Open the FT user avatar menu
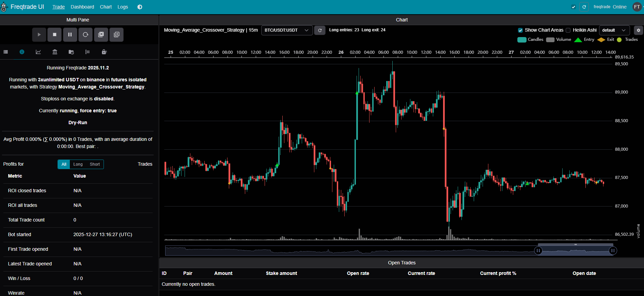This screenshot has height=296, width=644. point(637,7)
